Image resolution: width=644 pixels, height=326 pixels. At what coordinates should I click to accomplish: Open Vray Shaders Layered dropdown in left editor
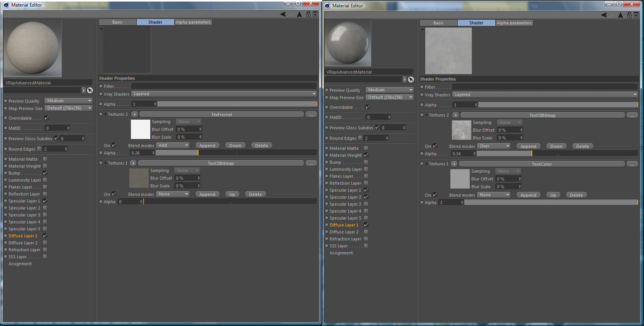click(224, 94)
